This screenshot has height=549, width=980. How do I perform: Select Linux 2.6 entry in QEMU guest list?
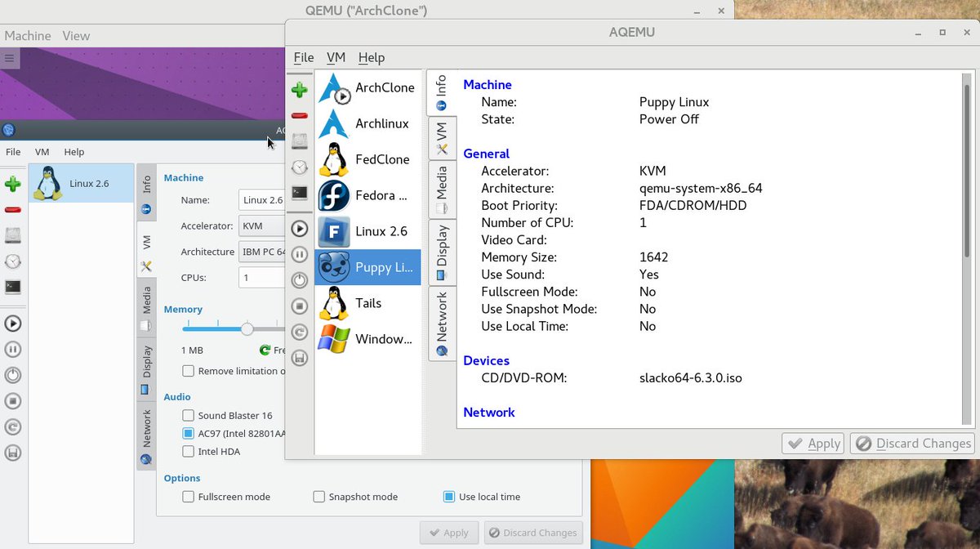click(x=81, y=183)
